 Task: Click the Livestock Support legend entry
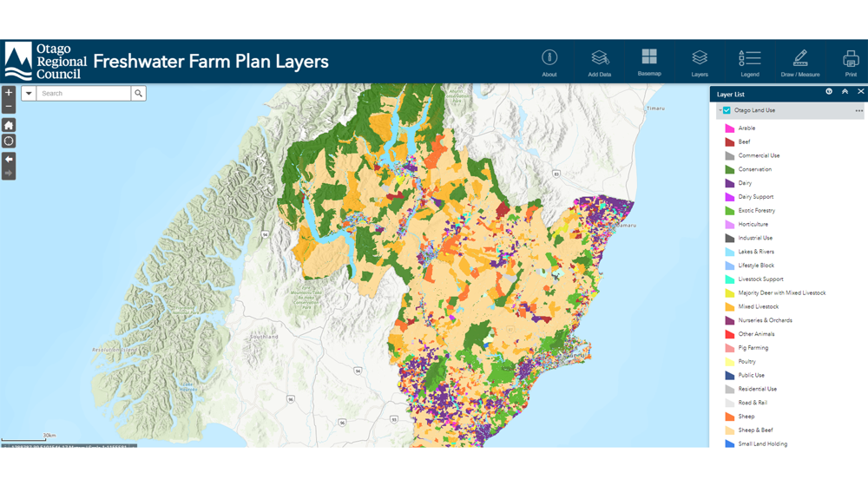[760, 279]
